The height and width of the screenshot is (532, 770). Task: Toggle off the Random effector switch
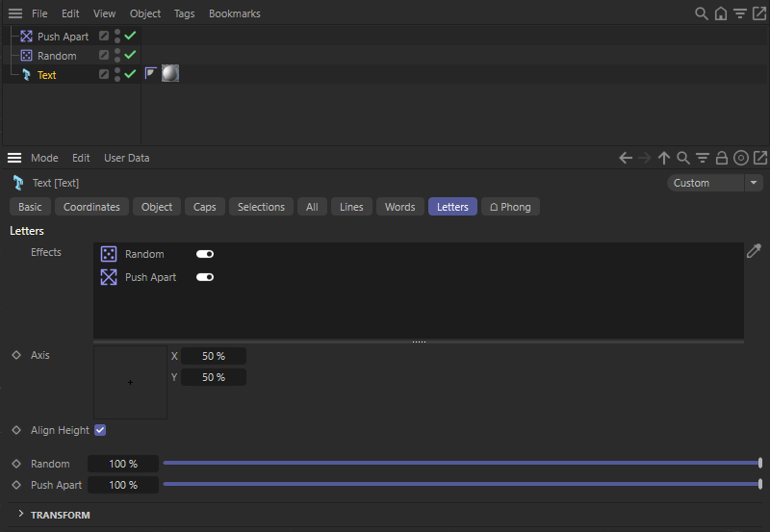tap(204, 254)
